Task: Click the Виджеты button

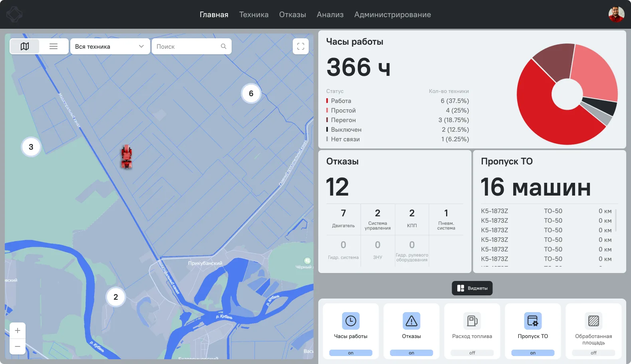Action: click(472, 288)
